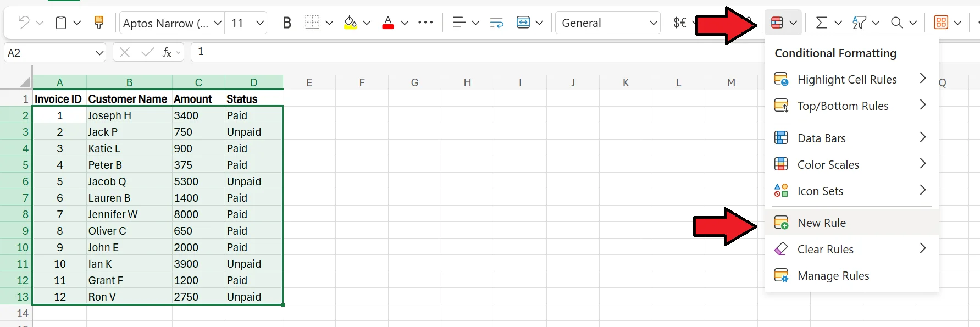Image resolution: width=980 pixels, height=327 pixels.
Task: Open the Undo history dropdown arrow
Action: tap(40, 23)
